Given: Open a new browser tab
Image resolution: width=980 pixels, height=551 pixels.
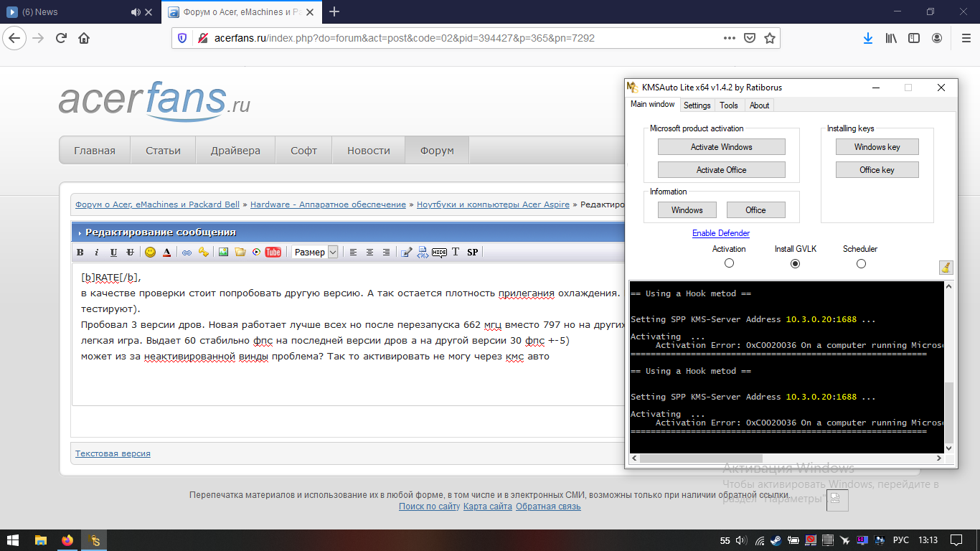Looking at the screenshot, I should [x=334, y=11].
